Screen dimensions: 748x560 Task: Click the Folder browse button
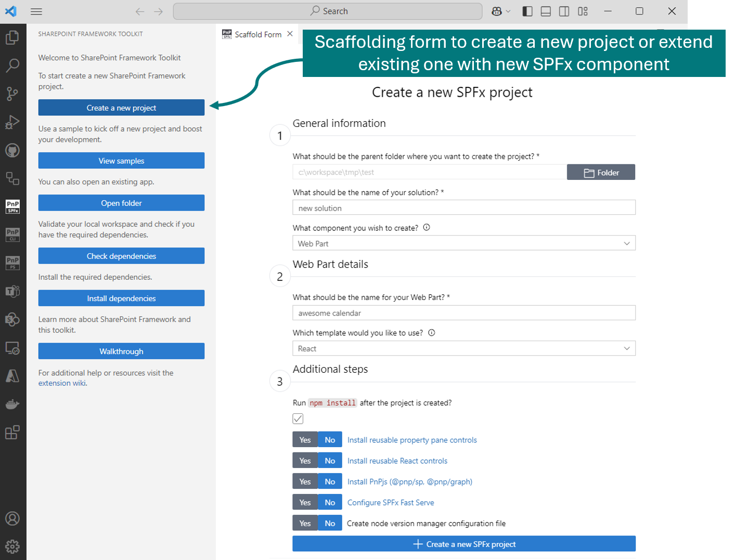[x=601, y=172]
